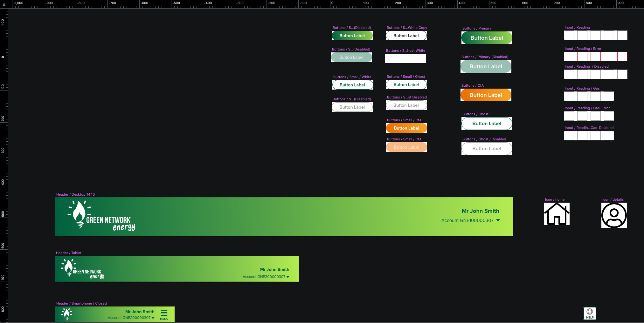Select the "Icon / home" symbol title
This screenshot has height=323, width=644.
555,199
